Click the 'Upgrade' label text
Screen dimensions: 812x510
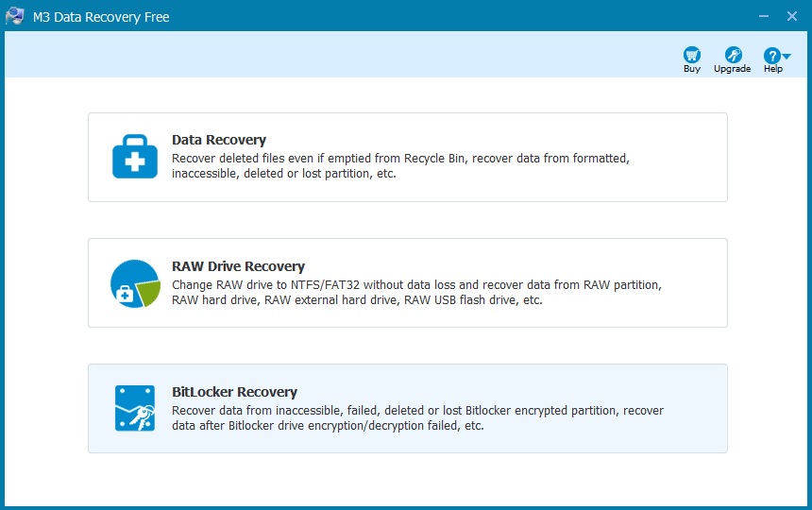pos(733,69)
